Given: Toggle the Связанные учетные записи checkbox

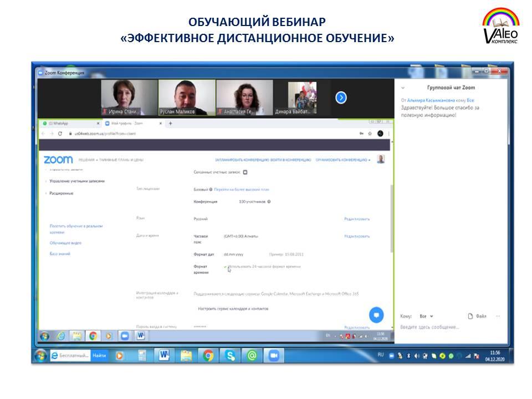Looking at the screenshot, I should 245,172.
